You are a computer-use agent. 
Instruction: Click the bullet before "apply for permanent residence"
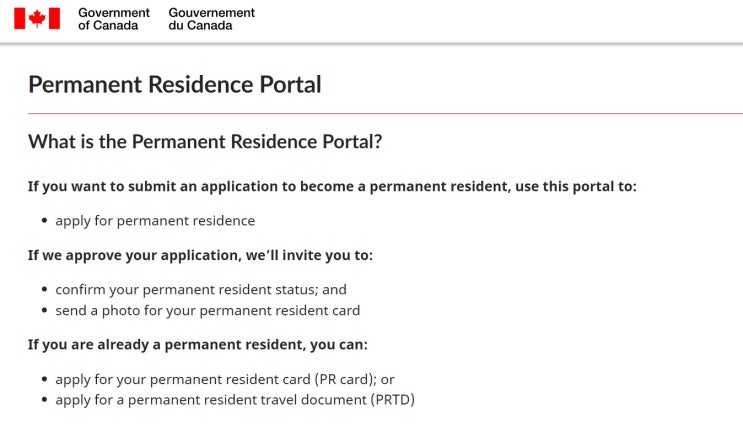click(x=44, y=221)
